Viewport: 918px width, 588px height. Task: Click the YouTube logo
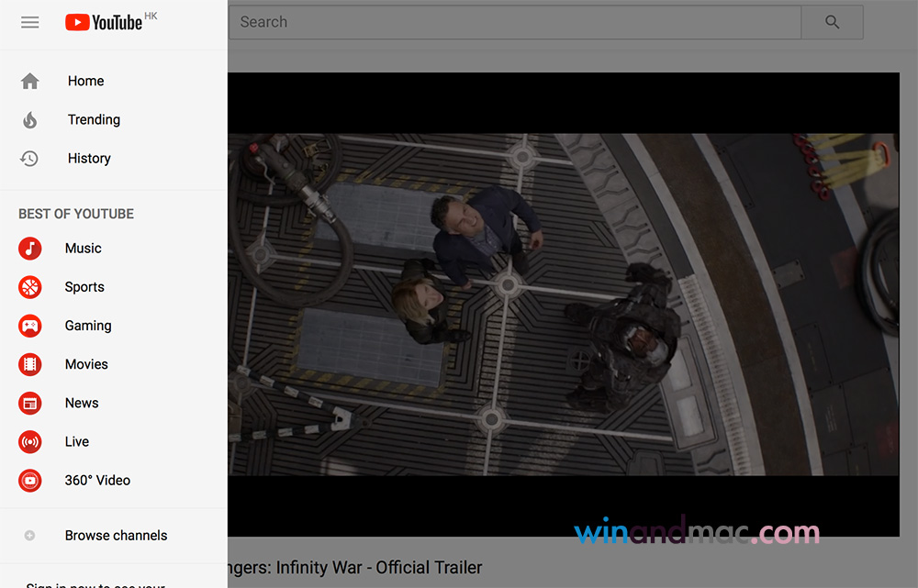(104, 23)
